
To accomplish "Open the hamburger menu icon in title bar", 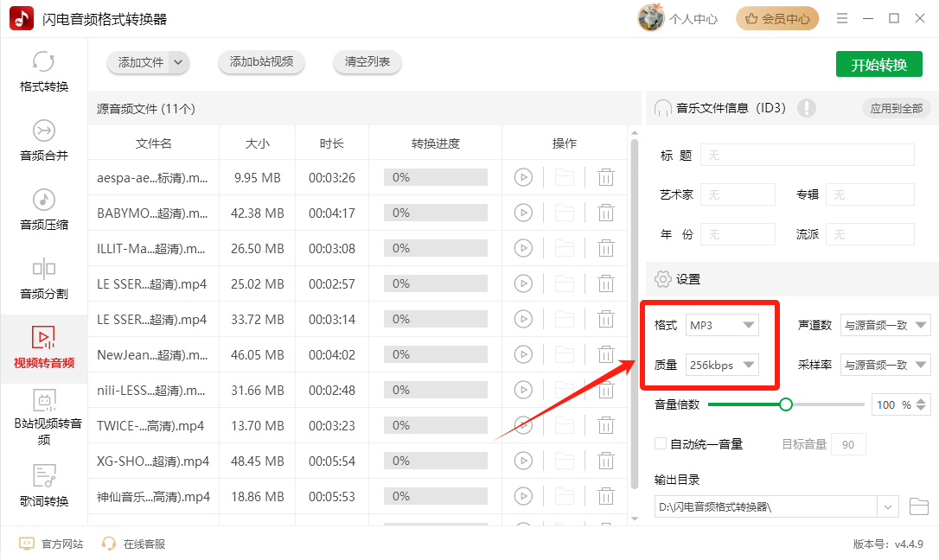I will [842, 18].
